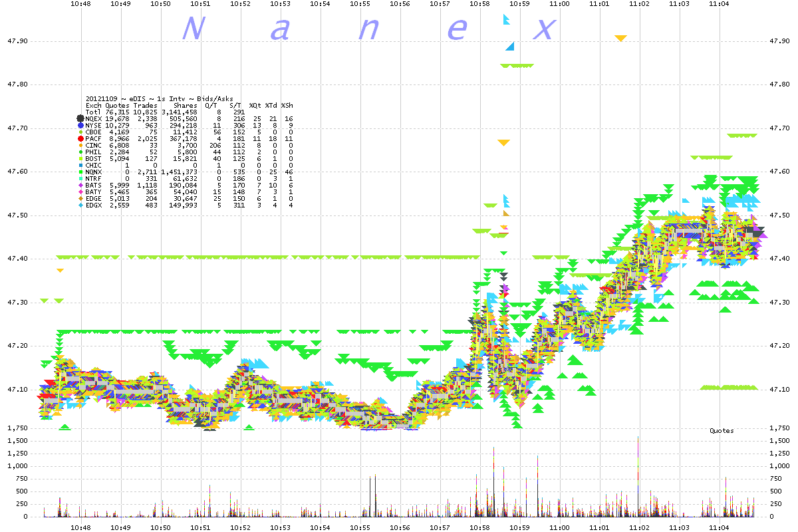
Task: Click the 'NYSE' exchange label
Action: coord(94,125)
